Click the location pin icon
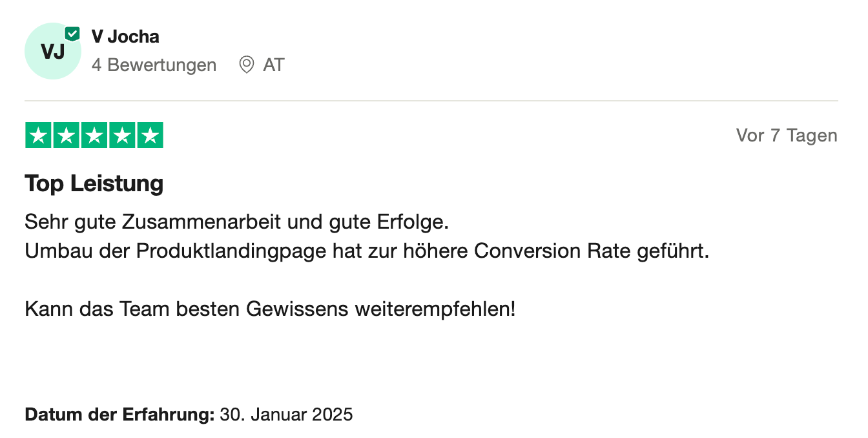 [x=246, y=65]
